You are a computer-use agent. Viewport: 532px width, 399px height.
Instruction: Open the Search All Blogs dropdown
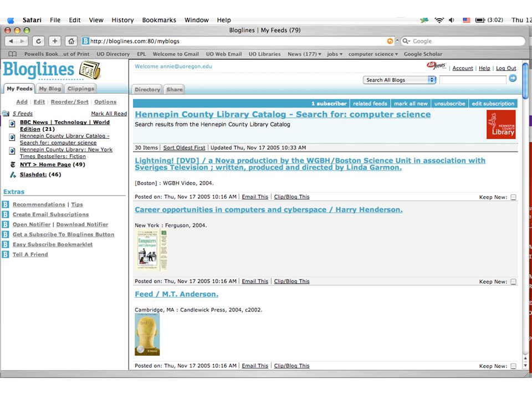coord(400,80)
